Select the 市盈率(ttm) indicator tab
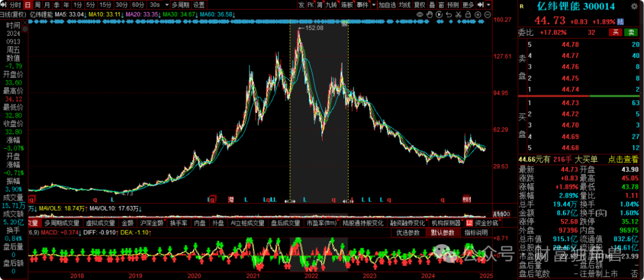 (x=321, y=223)
